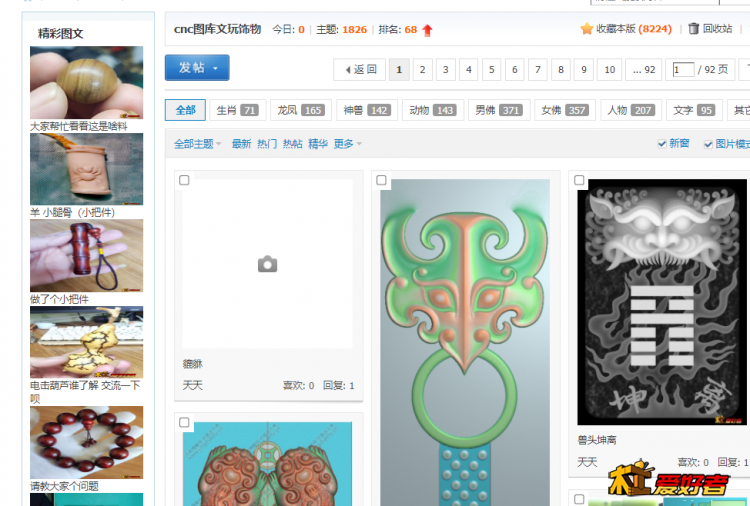Open the 羊 小腿骨（小把件）link
This screenshot has height=506, width=750.
tap(73, 212)
